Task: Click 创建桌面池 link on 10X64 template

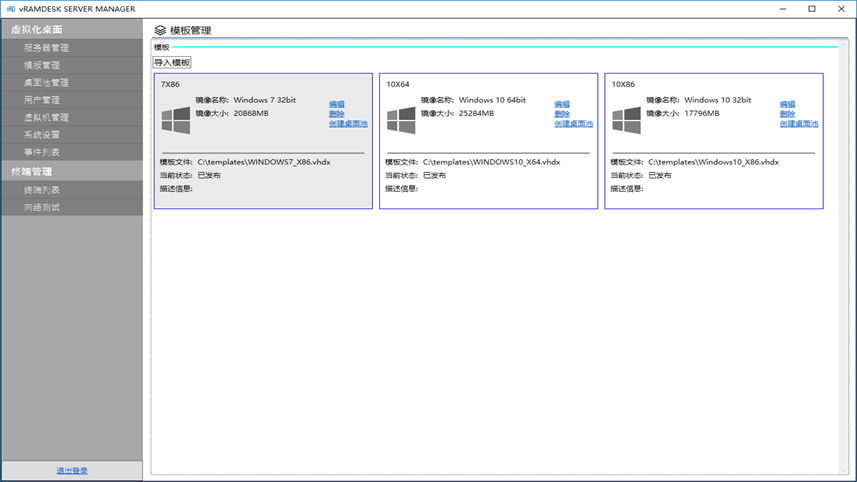Action: (573, 124)
